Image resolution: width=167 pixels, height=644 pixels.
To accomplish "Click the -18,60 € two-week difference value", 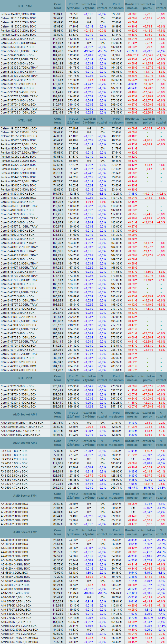I will (x=89, y=593).
